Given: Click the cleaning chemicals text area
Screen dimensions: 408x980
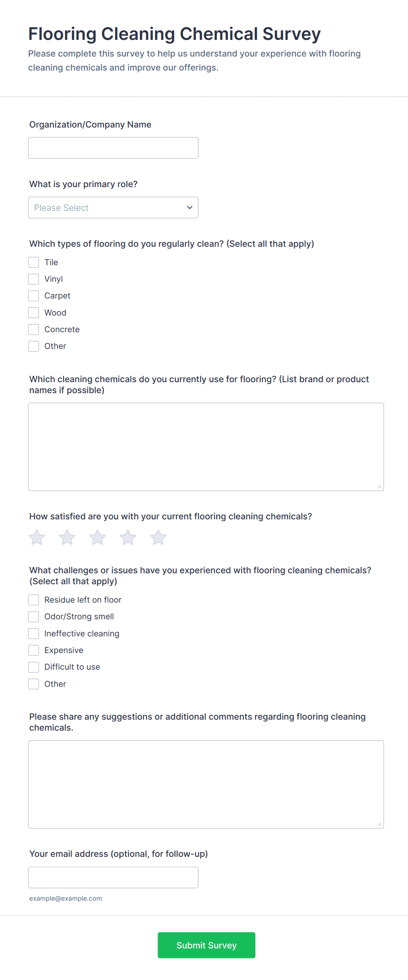Looking at the screenshot, I should [x=206, y=447].
